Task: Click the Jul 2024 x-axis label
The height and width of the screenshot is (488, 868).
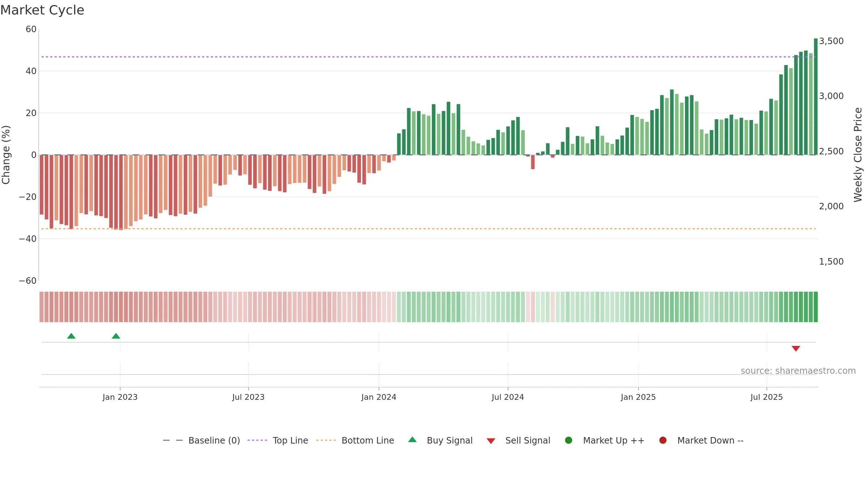Action: coord(508,397)
